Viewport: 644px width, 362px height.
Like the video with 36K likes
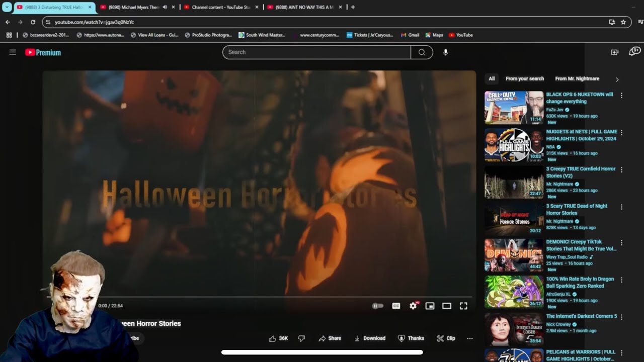coord(278,338)
